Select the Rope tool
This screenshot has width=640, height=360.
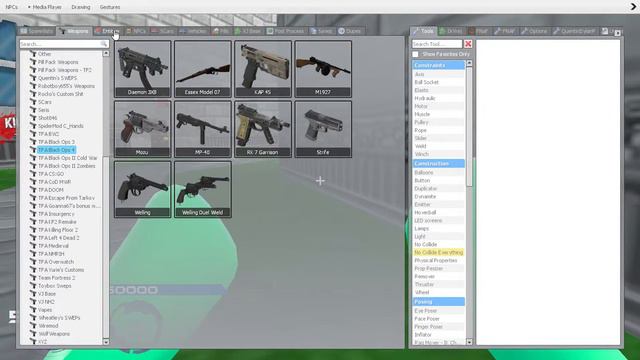438,130
